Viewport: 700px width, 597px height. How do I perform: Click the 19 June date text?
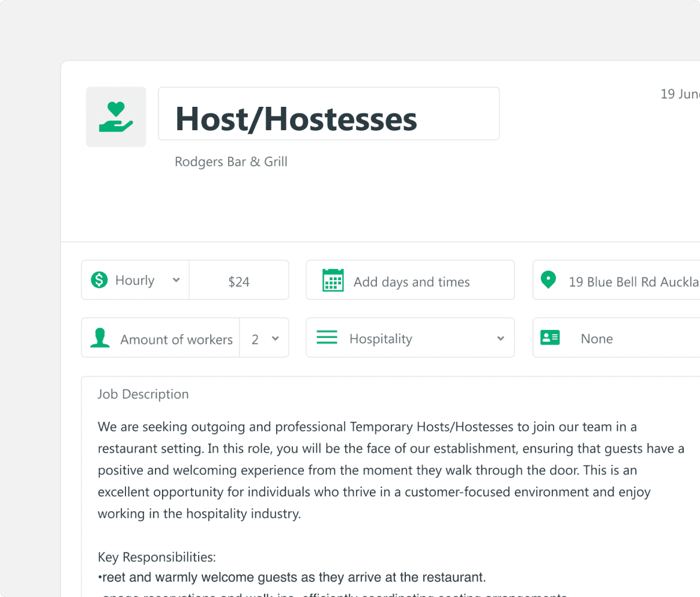680,94
